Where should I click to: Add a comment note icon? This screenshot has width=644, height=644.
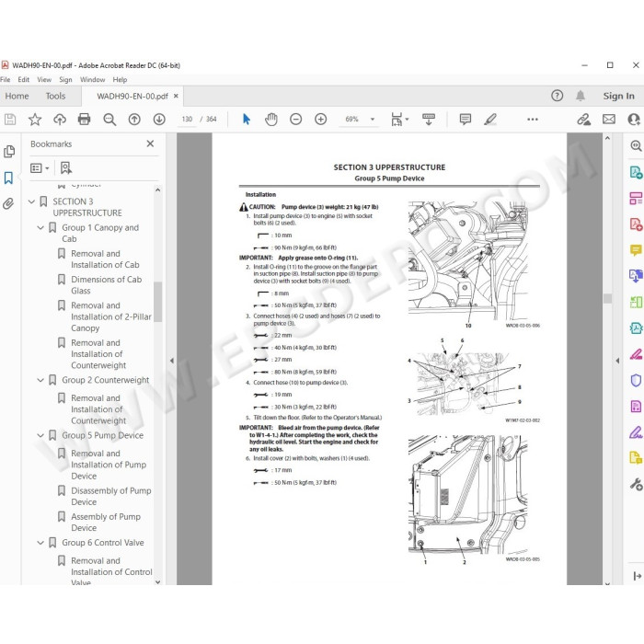466,120
